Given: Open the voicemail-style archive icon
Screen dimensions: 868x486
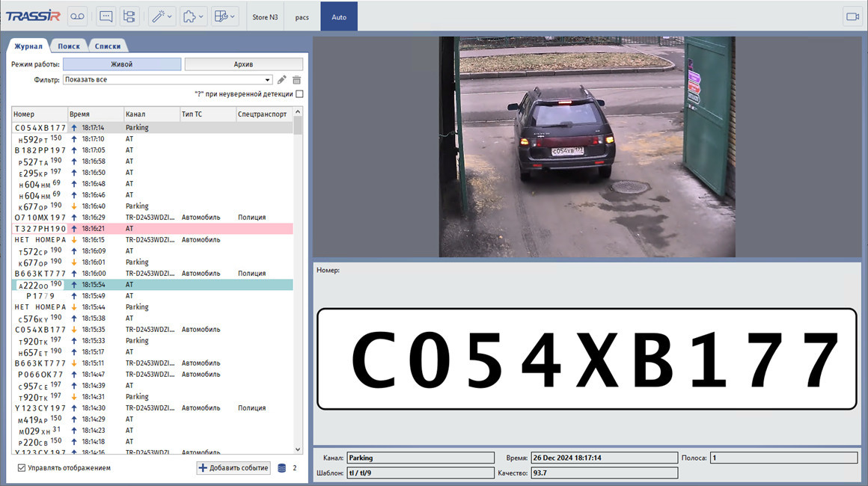Looking at the screenshot, I should 78,16.
